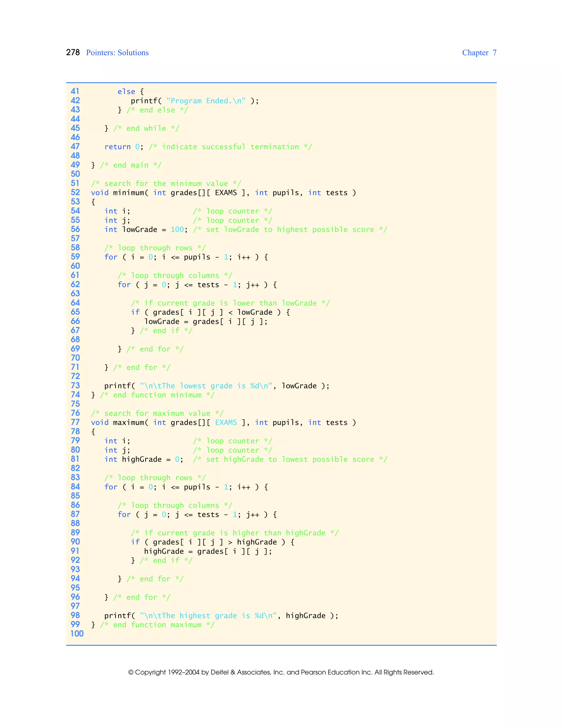This screenshot has width=563, height=728.
Task: Click comment 'if current grade is lower than lowGrade'
Action: click(230, 303)
